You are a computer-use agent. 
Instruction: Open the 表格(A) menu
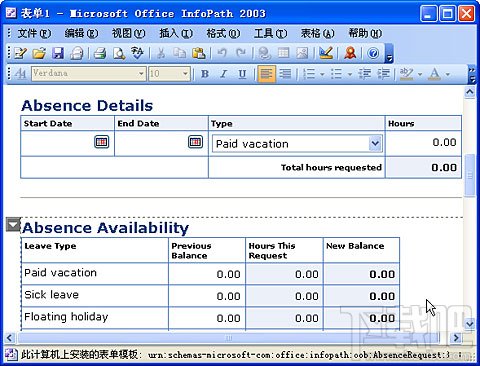coord(318,33)
